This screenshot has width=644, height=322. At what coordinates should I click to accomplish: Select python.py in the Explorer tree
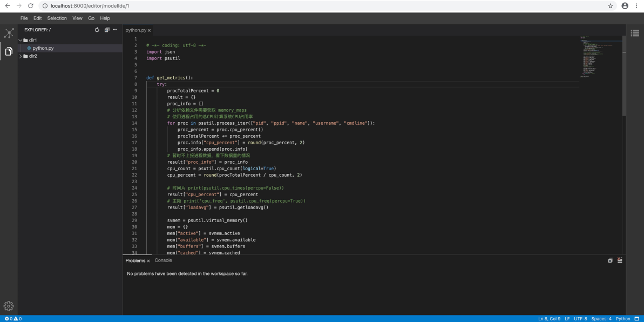click(43, 48)
